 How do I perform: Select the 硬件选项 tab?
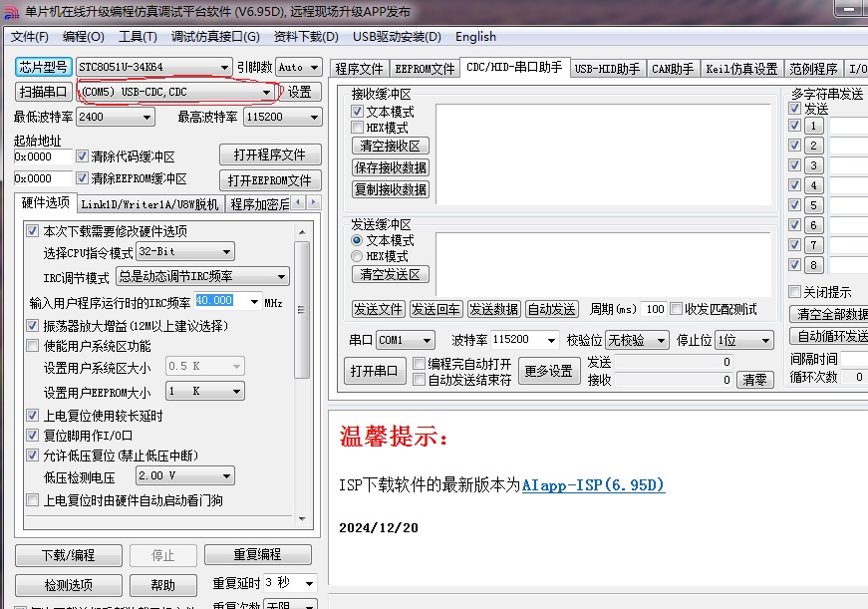[x=46, y=202]
